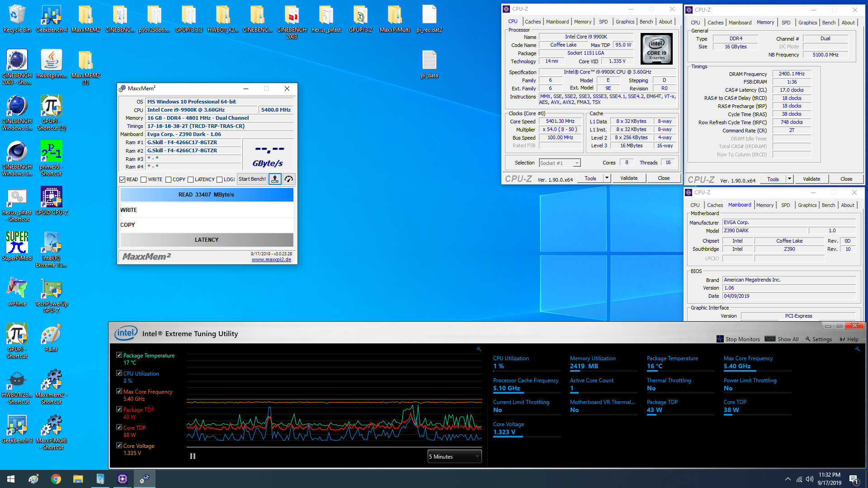Launch wPrime desktop icon
868x488 pixels.
tap(17, 292)
